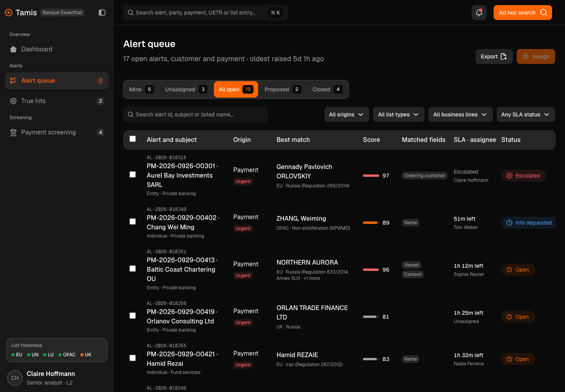Go to Payment screening in sidebar
Viewport: 565px width, 392px height.
click(x=57, y=132)
